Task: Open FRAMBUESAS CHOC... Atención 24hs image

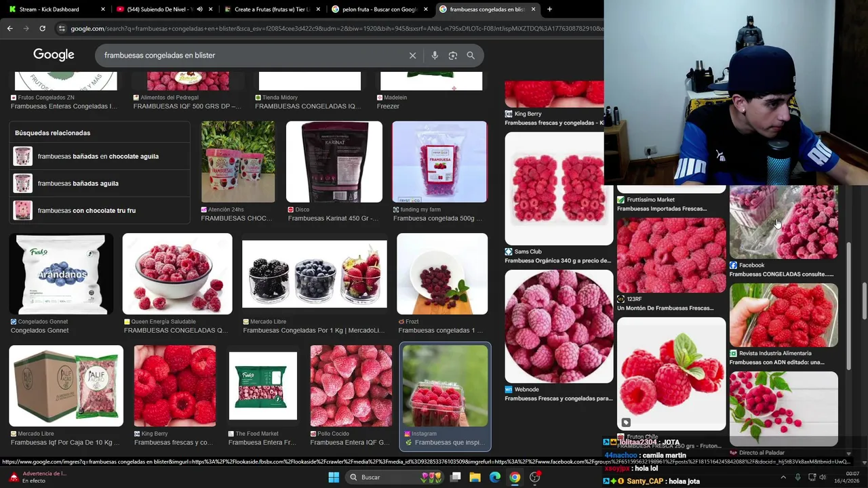Action: [238, 162]
